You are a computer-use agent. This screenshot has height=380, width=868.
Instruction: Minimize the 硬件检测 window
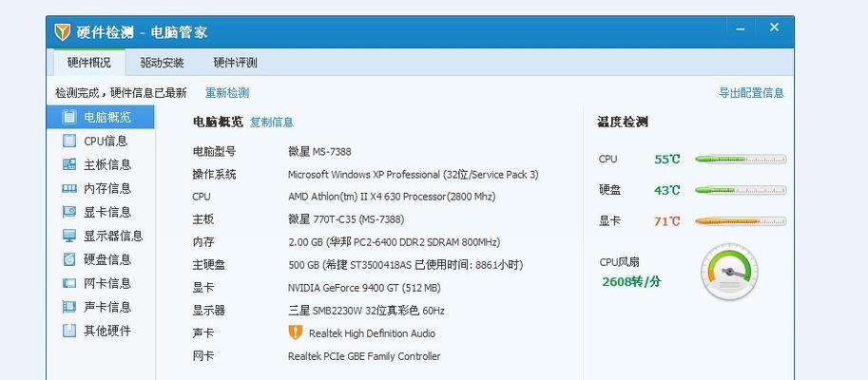tap(741, 28)
